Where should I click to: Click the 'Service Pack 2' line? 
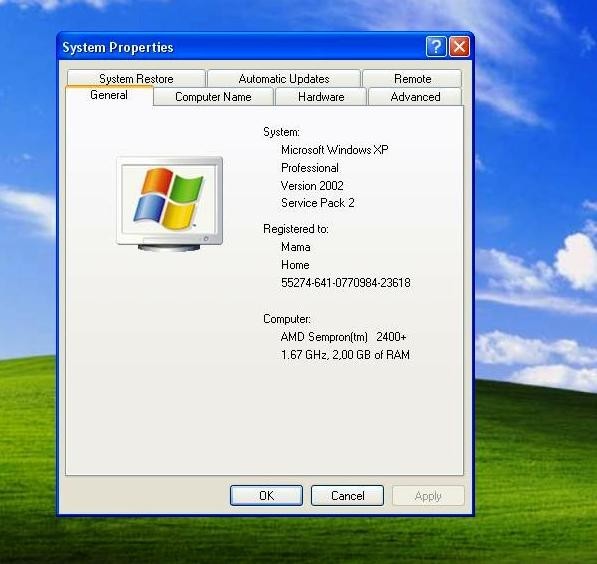click(x=318, y=203)
